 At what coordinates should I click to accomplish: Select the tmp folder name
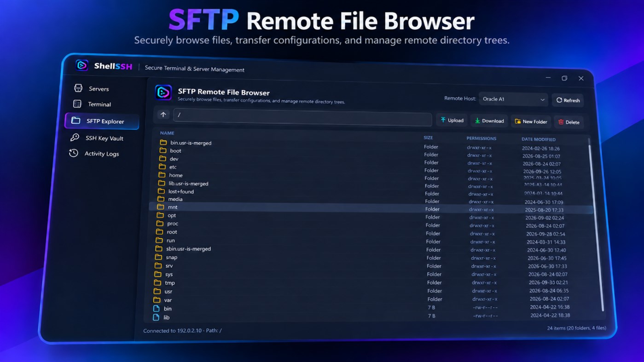click(170, 283)
